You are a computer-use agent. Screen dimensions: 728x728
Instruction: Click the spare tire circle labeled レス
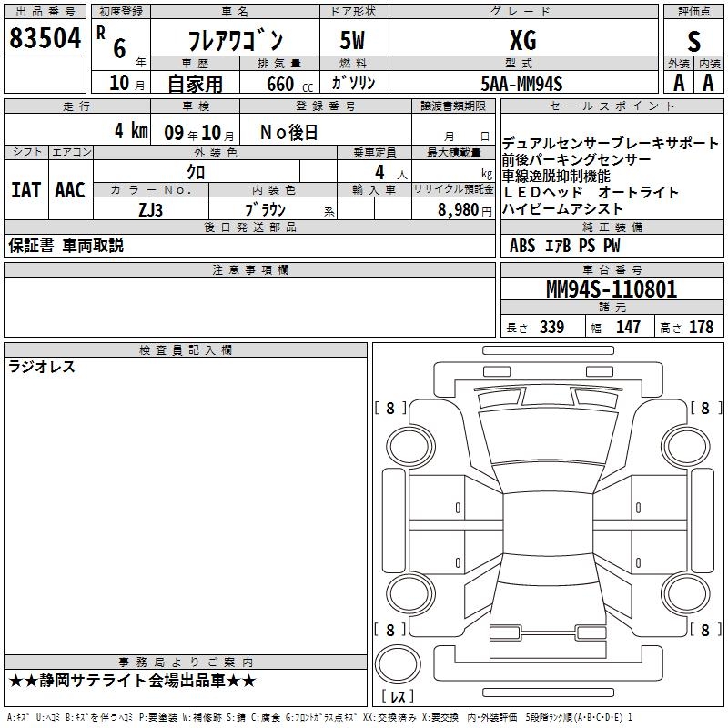click(x=398, y=664)
